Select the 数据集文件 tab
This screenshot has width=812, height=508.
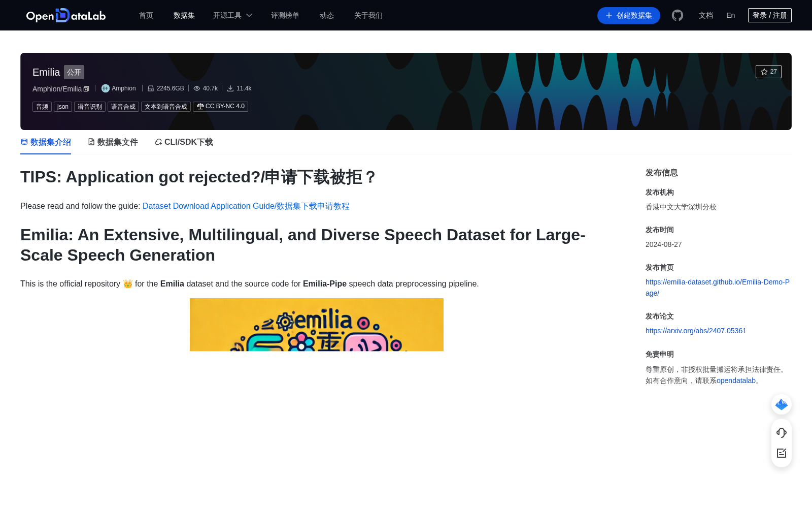pyautogui.click(x=113, y=142)
